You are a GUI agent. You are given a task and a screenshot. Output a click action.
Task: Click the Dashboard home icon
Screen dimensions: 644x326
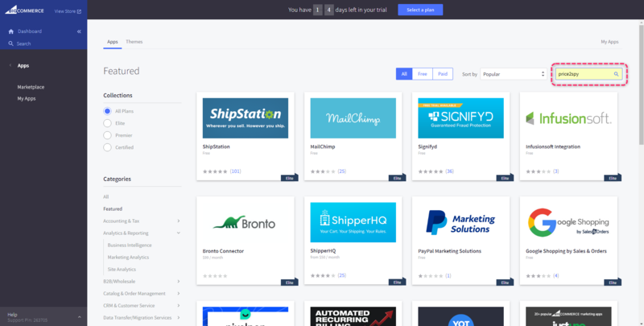tap(11, 31)
